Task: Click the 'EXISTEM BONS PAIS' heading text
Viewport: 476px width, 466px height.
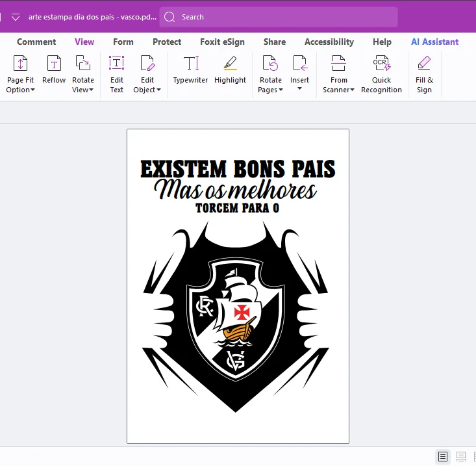Action: tap(238, 168)
